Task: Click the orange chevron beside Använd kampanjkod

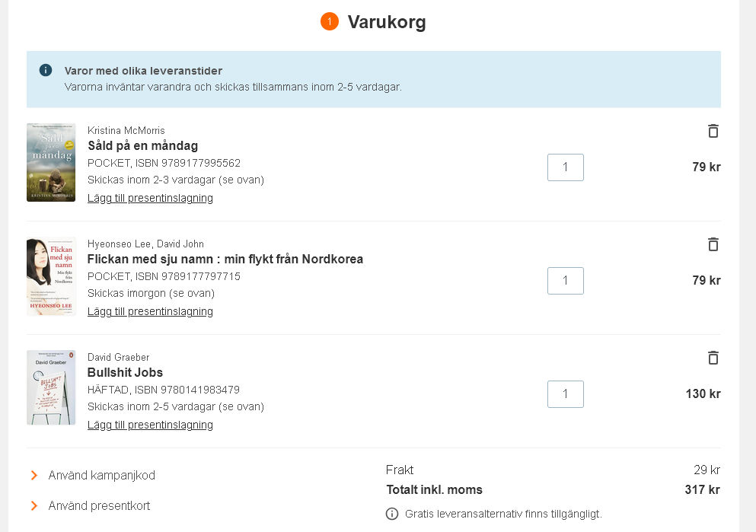Action: coord(34,475)
